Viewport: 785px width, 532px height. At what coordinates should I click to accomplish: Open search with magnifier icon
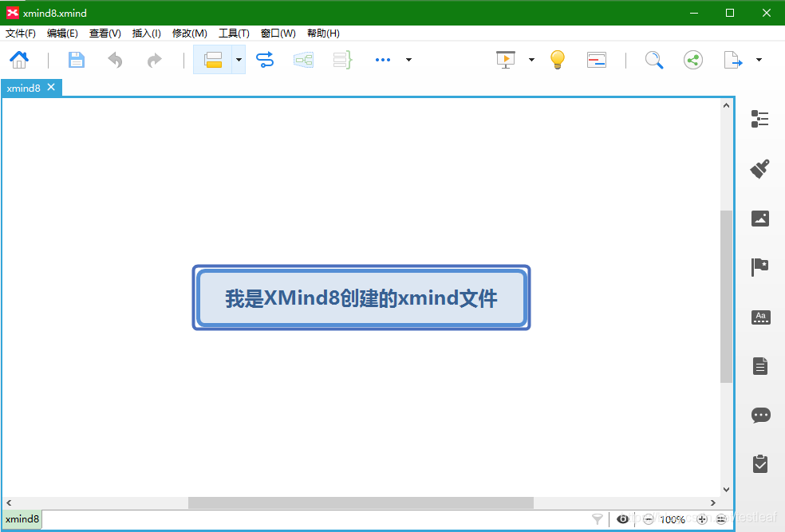pyautogui.click(x=654, y=60)
